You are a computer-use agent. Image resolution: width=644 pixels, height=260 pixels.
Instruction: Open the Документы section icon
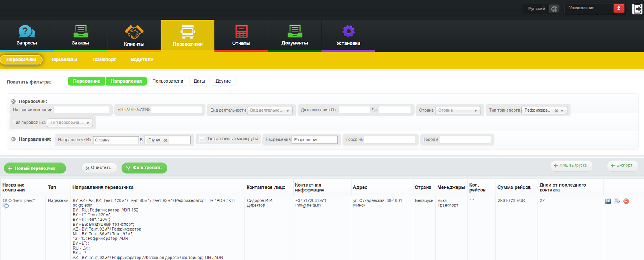(x=295, y=31)
